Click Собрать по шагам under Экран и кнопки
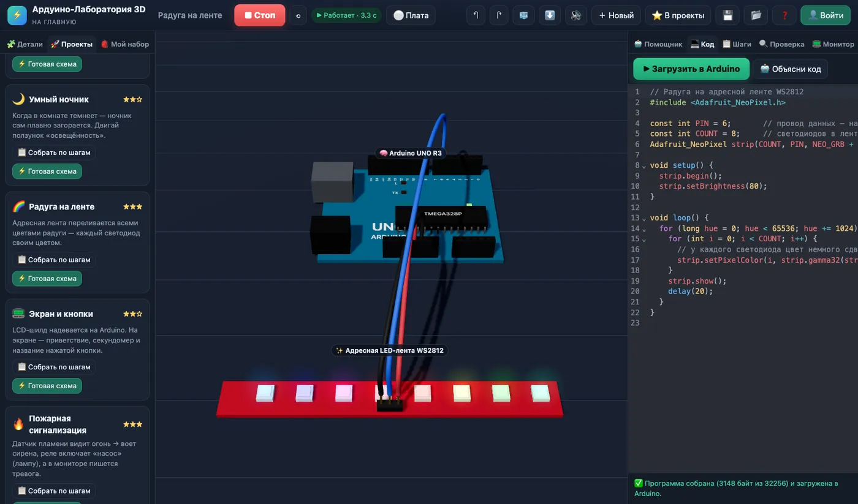This screenshot has height=504, width=858. tap(54, 367)
